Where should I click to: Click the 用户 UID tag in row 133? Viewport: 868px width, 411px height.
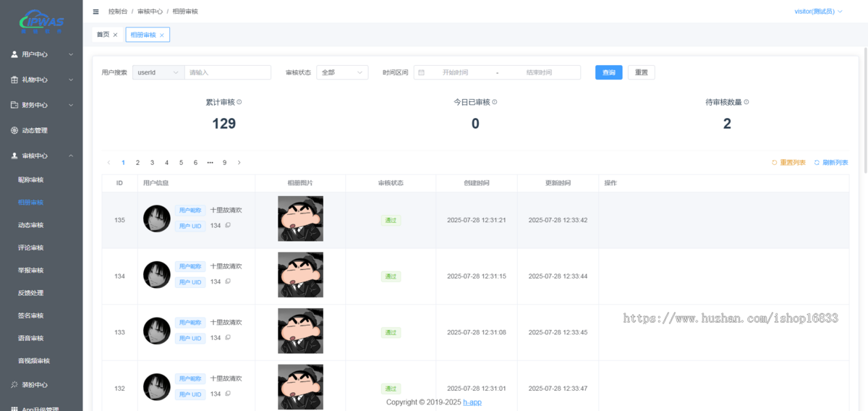[x=190, y=338]
